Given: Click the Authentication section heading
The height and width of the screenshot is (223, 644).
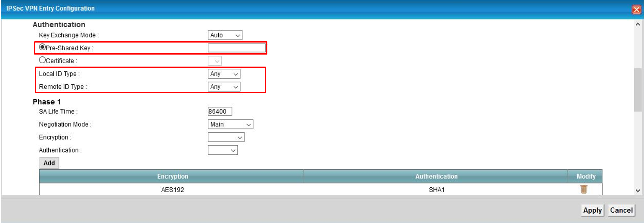Looking at the screenshot, I should pyautogui.click(x=59, y=25).
